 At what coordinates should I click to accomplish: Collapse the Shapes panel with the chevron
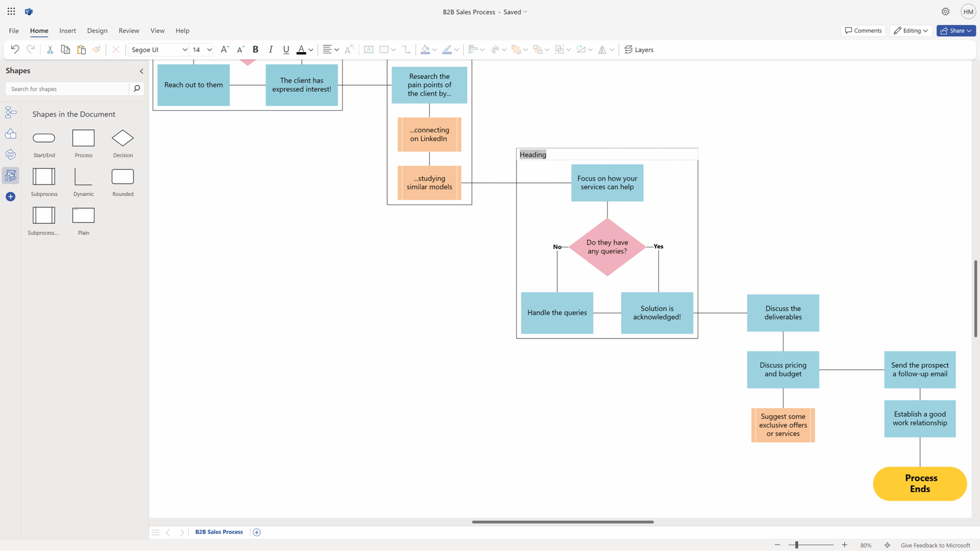(x=141, y=71)
